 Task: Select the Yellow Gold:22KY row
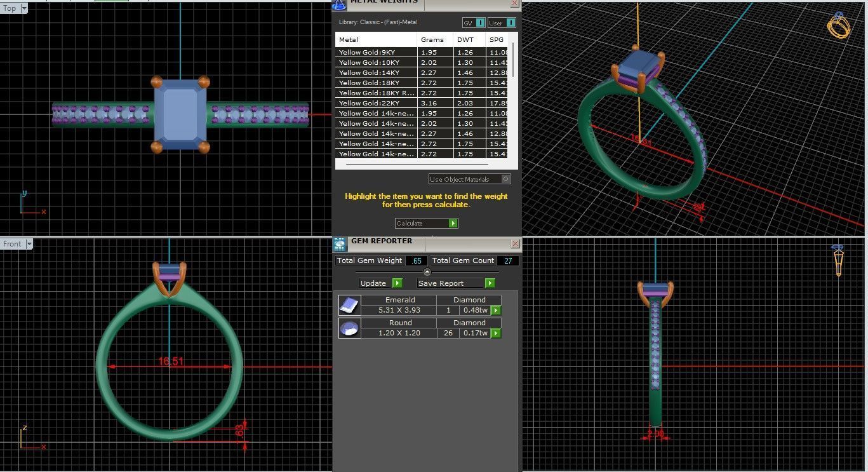coord(422,103)
